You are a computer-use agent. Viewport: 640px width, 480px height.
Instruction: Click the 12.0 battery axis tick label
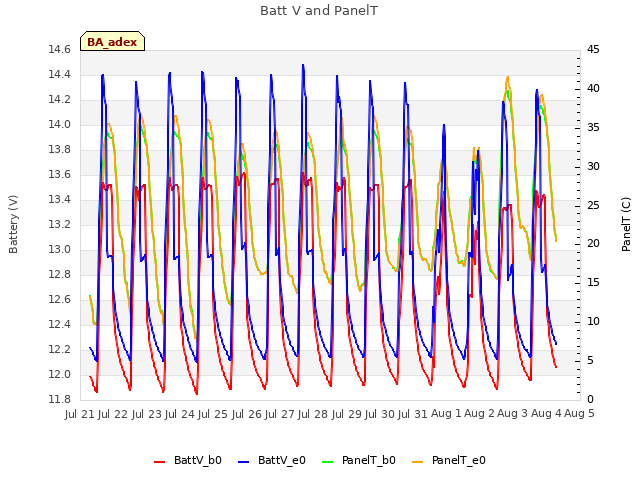tap(60, 374)
